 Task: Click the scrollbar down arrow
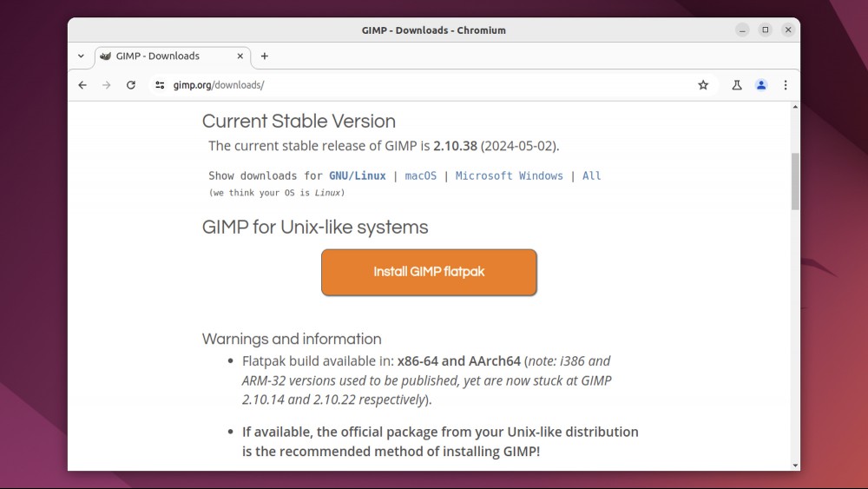795,466
